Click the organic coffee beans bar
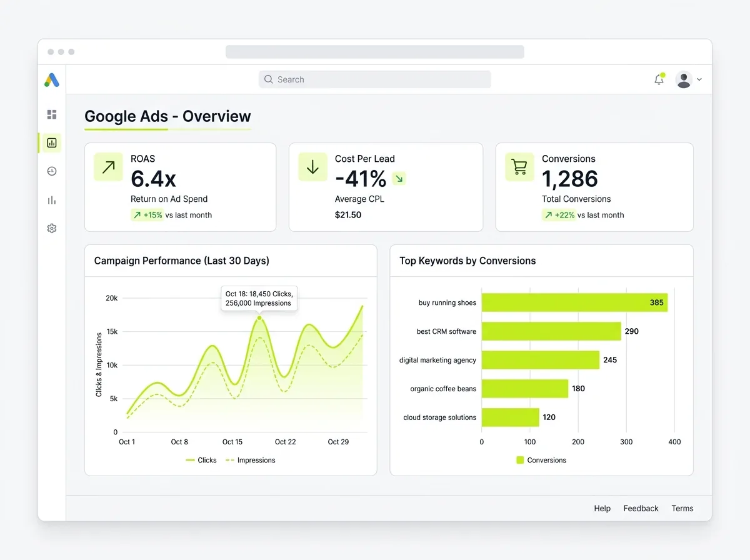750x560 pixels. [x=525, y=389]
